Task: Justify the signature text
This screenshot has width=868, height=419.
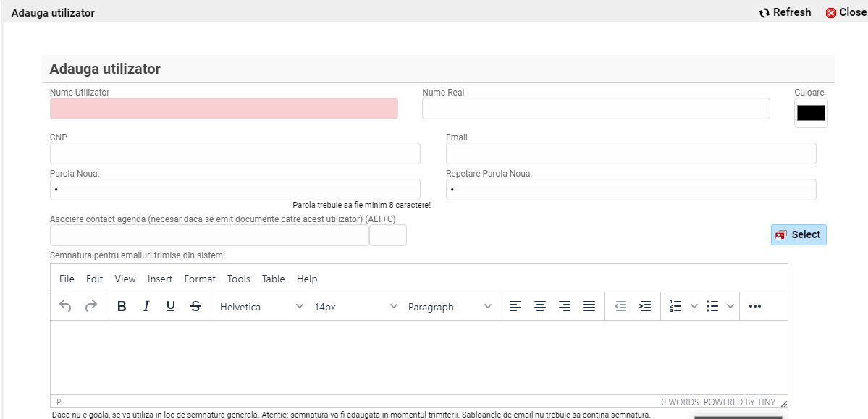Action: (589, 306)
